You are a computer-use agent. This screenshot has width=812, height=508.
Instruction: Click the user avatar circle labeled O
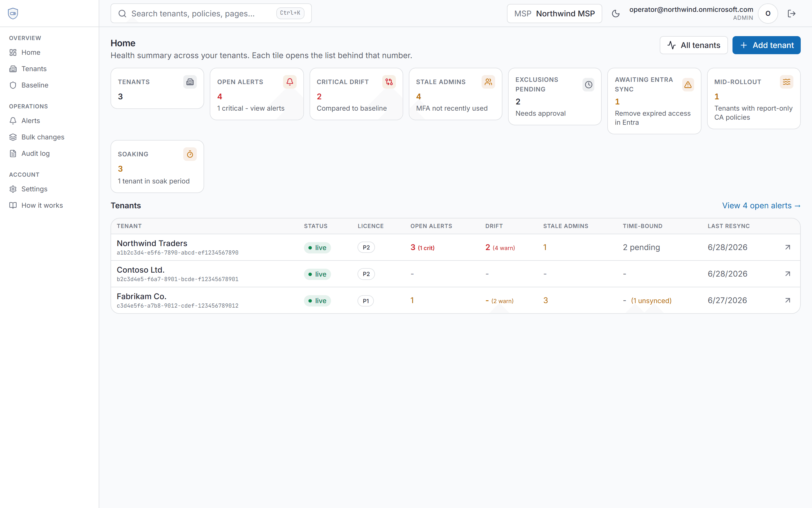tap(768, 14)
